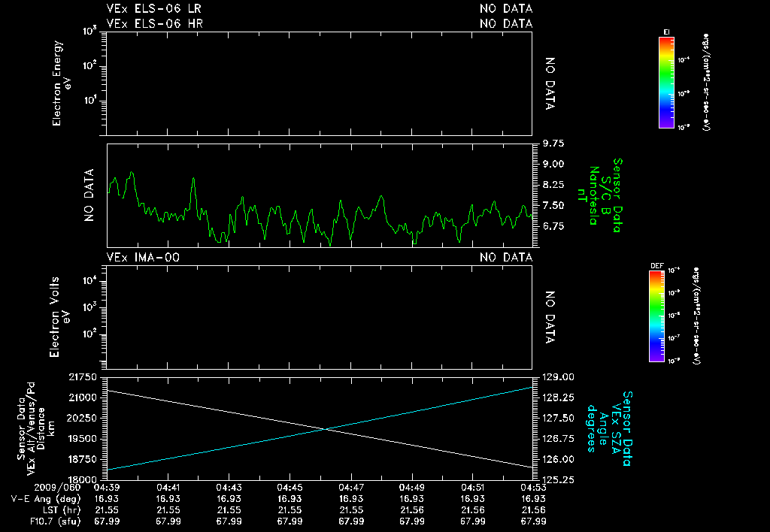The width and height of the screenshot is (770, 532).
Task: Click the DEF color bar legend
Action: (x=656, y=316)
